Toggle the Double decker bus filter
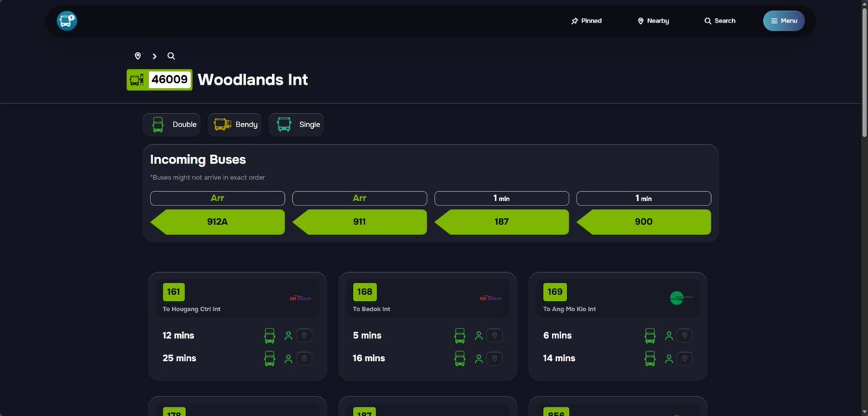The height and width of the screenshot is (416, 868). (171, 124)
